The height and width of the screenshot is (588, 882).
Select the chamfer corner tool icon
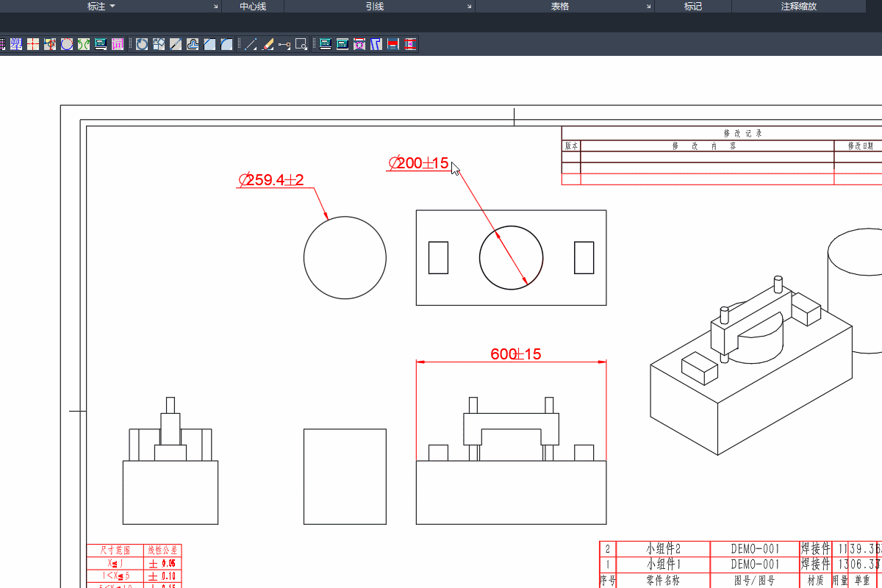(x=209, y=44)
